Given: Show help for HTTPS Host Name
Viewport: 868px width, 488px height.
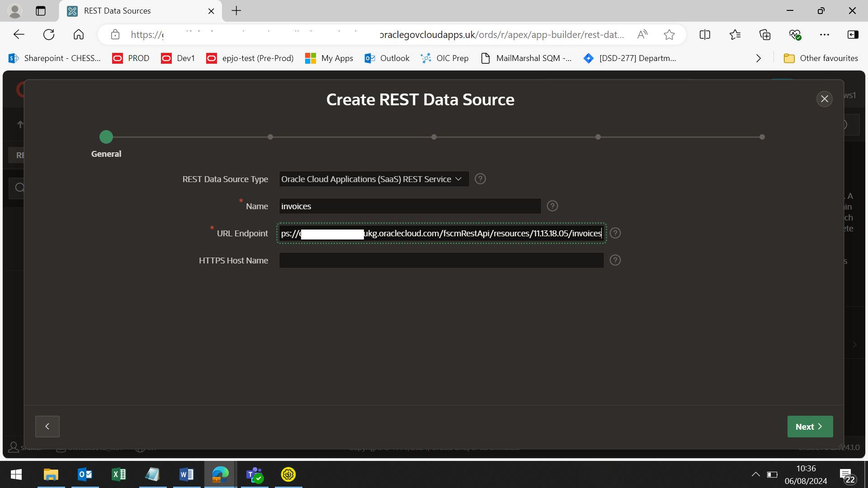Looking at the screenshot, I should (615, 260).
